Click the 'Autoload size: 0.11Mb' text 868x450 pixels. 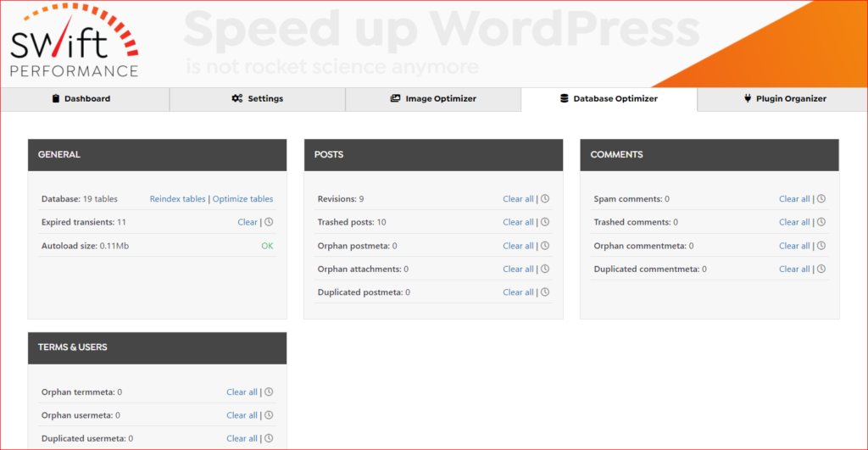tap(85, 246)
